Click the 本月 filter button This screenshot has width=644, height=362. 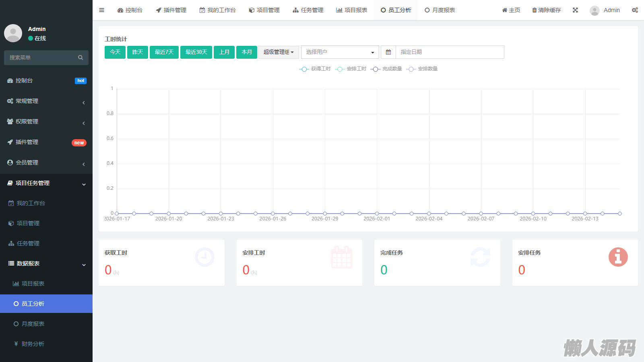coord(247,52)
